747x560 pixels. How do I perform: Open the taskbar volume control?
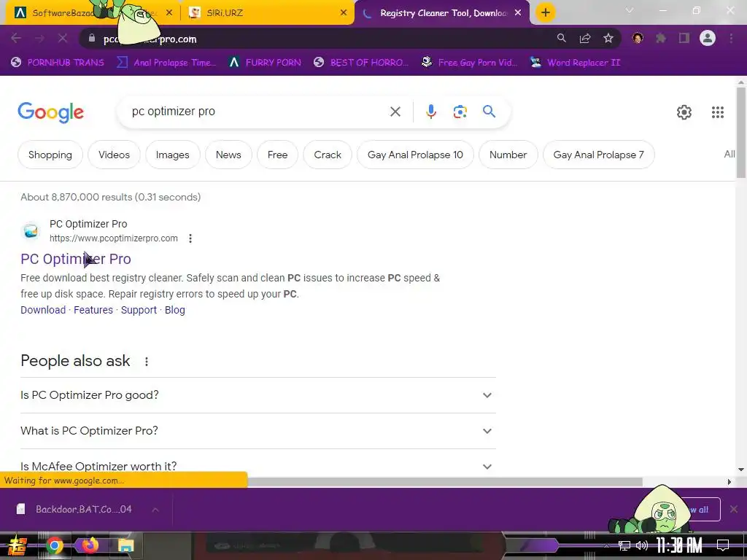click(x=642, y=545)
